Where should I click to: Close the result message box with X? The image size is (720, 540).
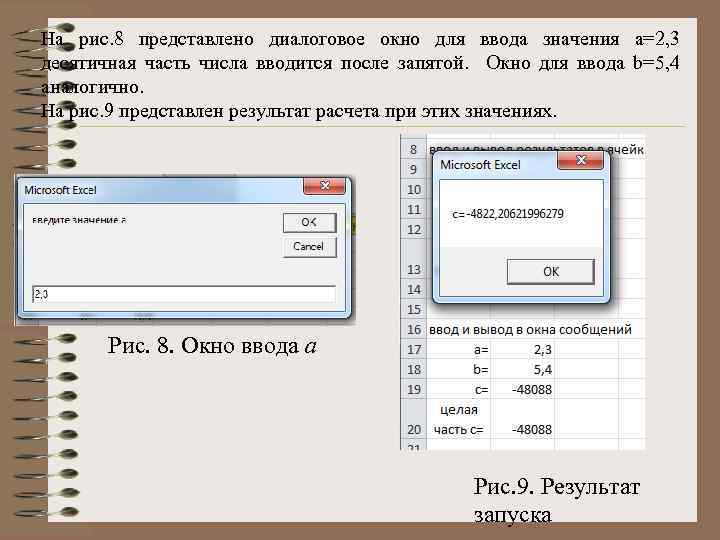coord(580,160)
